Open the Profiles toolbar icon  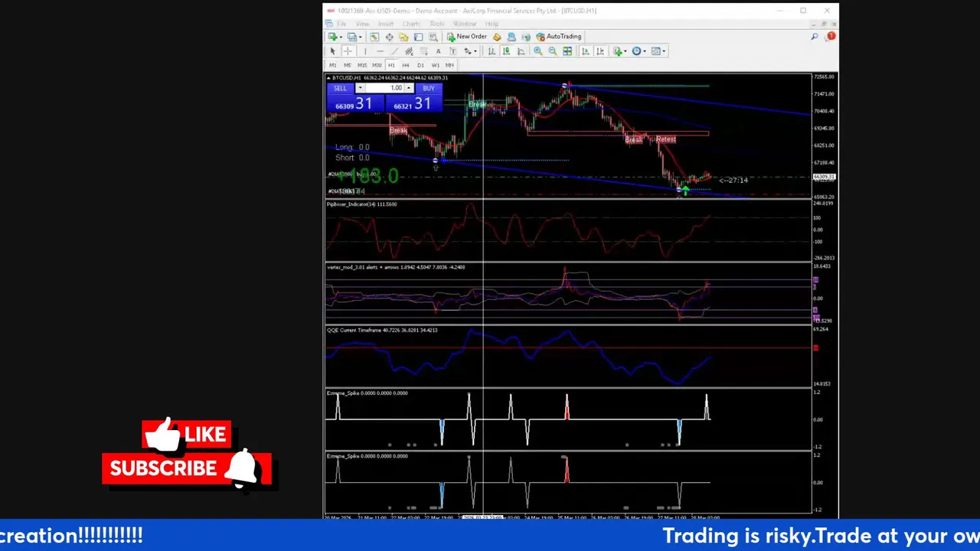tap(352, 37)
